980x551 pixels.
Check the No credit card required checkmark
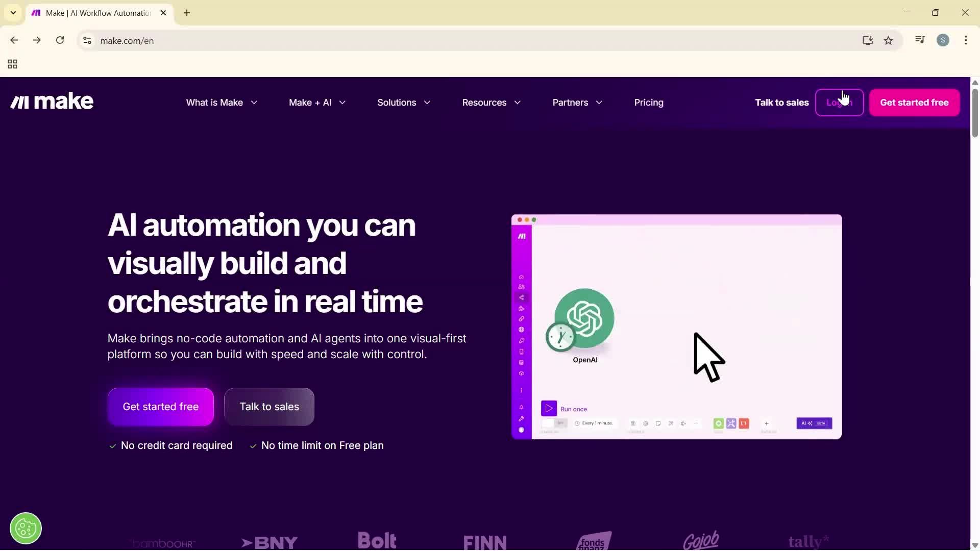point(112,446)
